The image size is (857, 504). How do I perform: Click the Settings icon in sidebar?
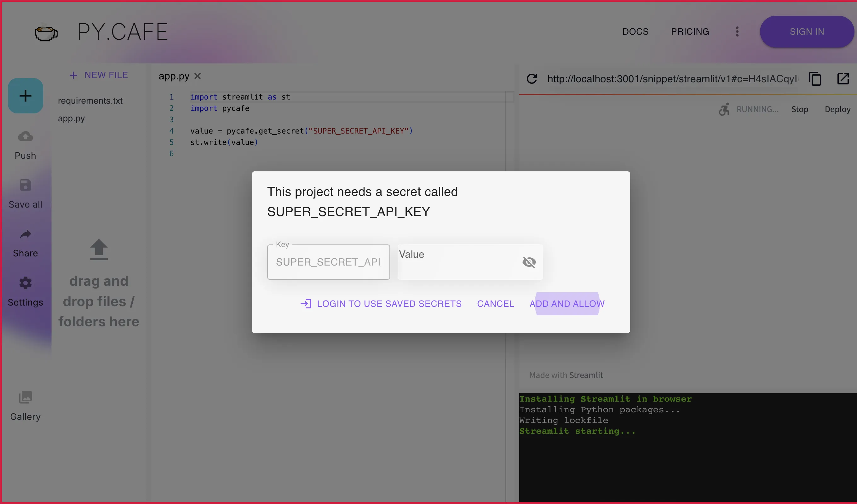click(x=25, y=283)
